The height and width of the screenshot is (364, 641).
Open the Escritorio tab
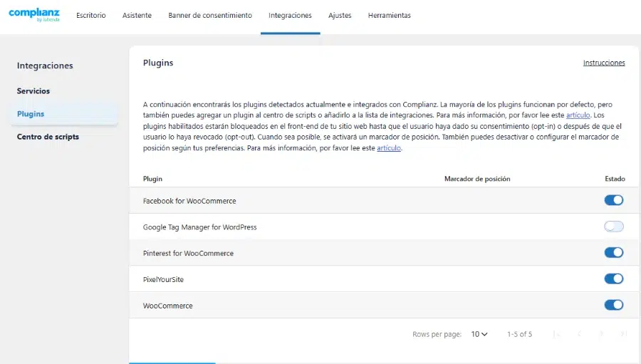90,15
